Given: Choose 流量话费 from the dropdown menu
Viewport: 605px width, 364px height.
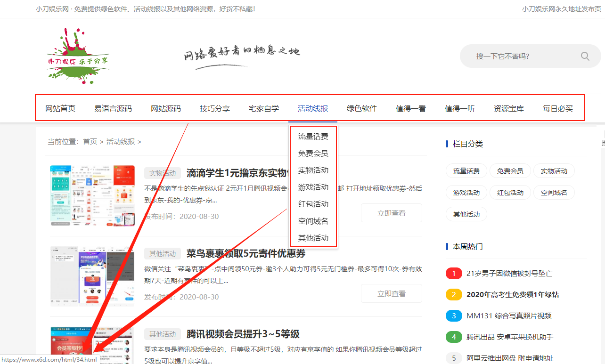Looking at the screenshot, I should (313, 137).
